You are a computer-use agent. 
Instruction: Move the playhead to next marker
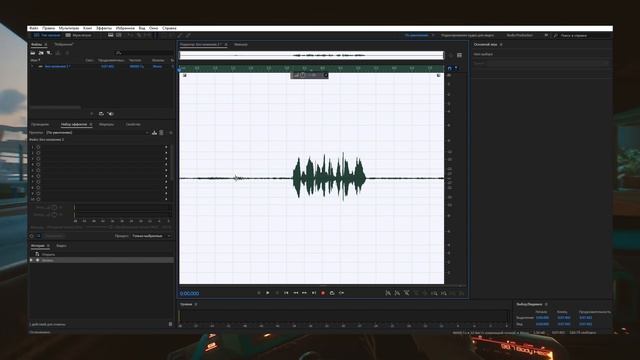pyautogui.click(x=314, y=293)
